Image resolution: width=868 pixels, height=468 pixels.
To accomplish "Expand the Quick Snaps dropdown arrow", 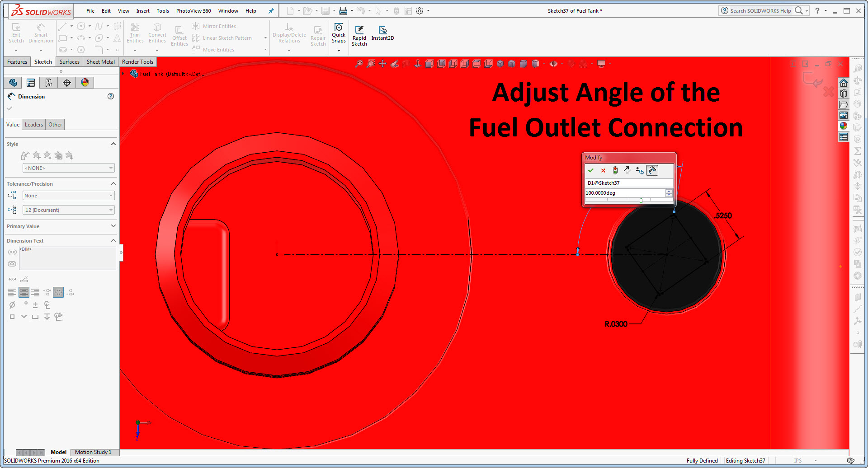I will [339, 51].
